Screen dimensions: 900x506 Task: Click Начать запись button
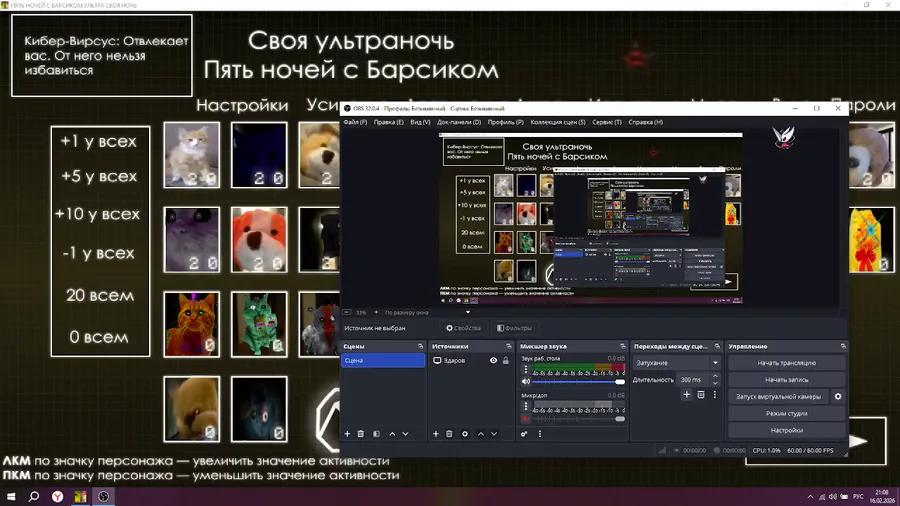tap(786, 380)
